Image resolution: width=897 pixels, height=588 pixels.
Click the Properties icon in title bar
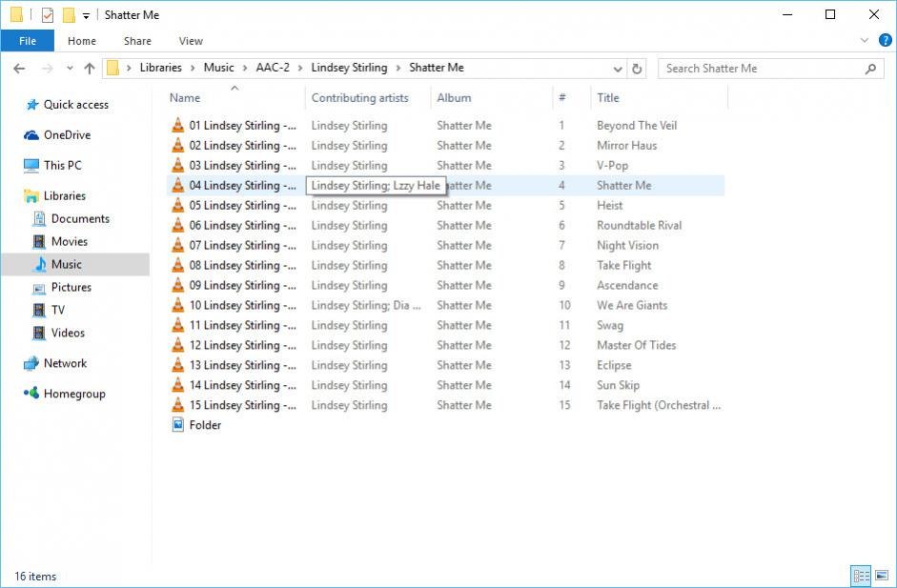click(48, 15)
